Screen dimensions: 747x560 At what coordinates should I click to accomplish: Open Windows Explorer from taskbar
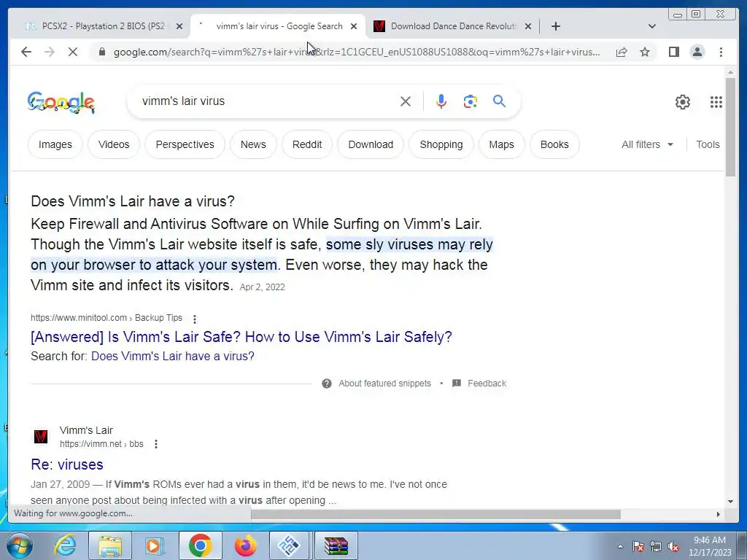click(x=110, y=545)
